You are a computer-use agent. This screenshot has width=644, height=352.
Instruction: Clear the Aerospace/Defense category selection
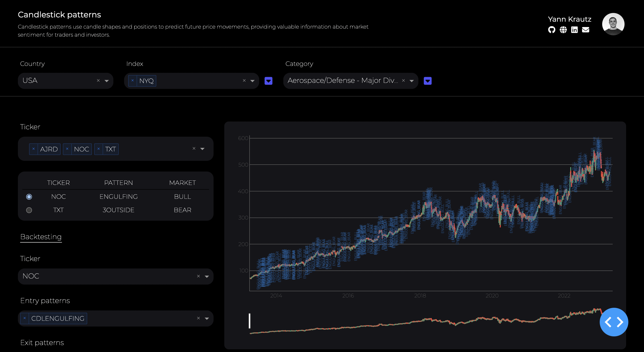click(403, 80)
